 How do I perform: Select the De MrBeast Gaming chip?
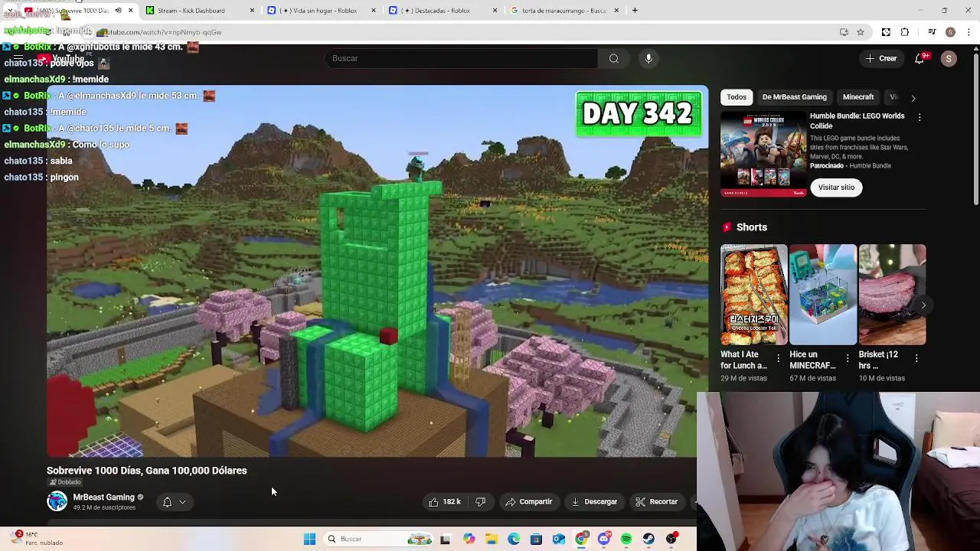[794, 97]
